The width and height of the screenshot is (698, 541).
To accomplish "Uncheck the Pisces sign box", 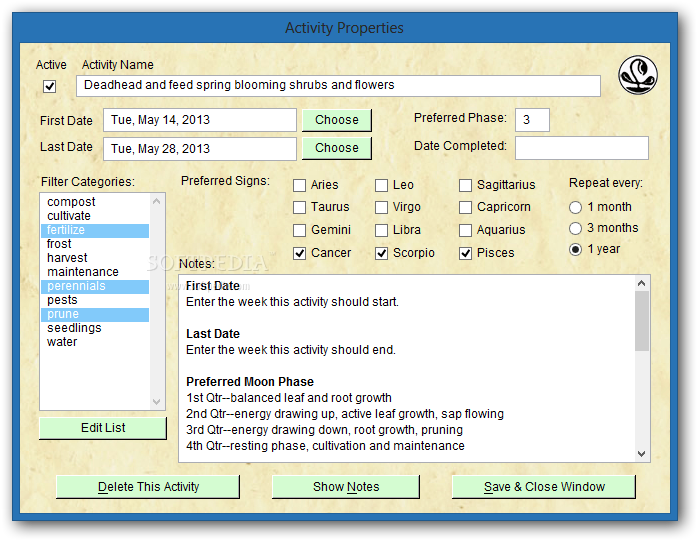I will click(x=466, y=253).
